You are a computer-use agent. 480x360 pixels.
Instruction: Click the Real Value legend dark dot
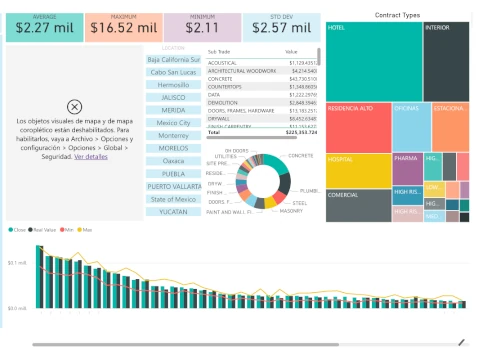click(30, 230)
